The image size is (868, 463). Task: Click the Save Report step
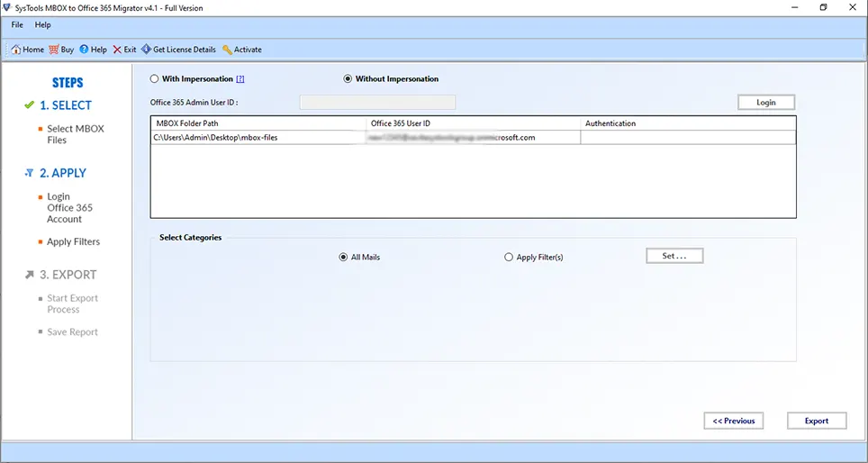[72, 331]
